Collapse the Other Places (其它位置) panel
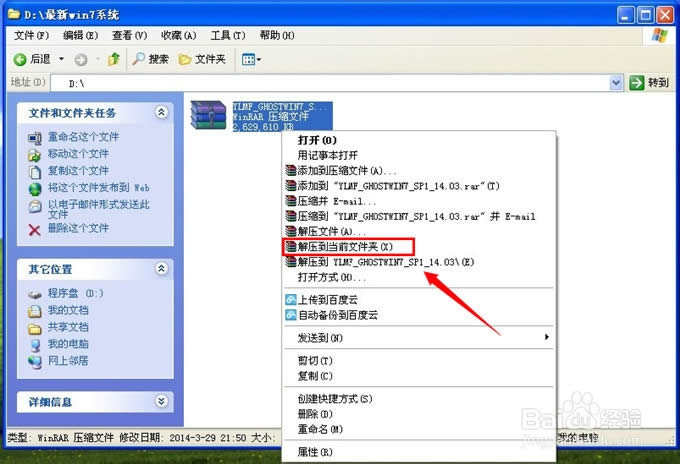This screenshot has height=464, width=680. 161,268
